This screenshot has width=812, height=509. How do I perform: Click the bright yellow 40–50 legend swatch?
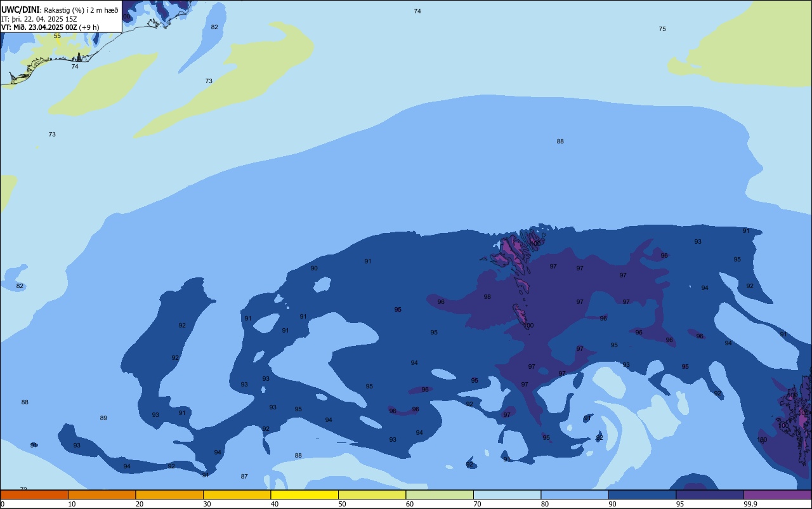pyautogui.click(x=304, y=494)
